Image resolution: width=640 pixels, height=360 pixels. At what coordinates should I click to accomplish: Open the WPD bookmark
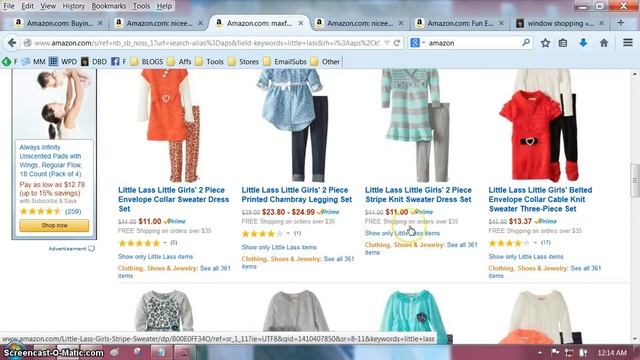pos(63,62)
